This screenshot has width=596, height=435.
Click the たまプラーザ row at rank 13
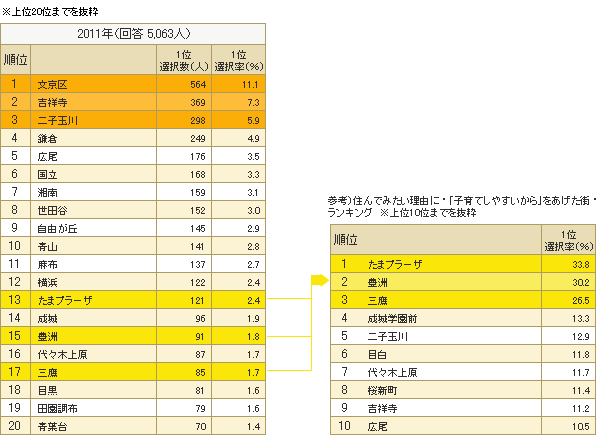(x=133, y=300)
